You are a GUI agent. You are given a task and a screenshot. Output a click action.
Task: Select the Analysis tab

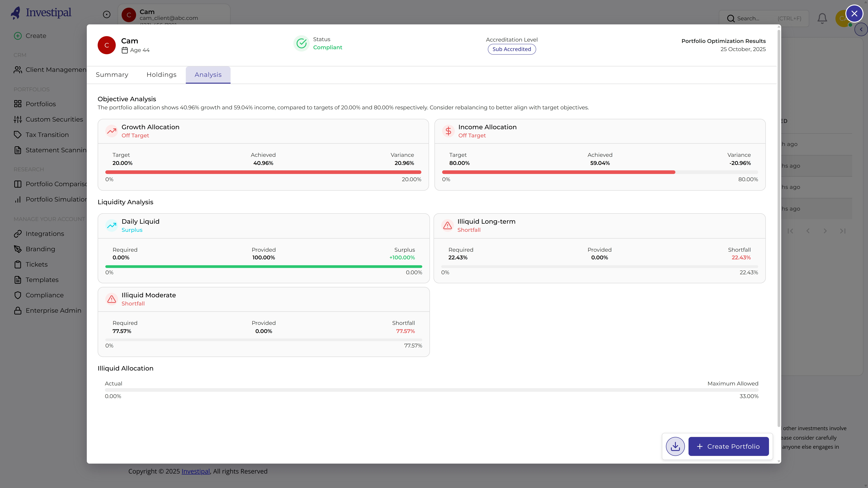(x=208, y=75)
